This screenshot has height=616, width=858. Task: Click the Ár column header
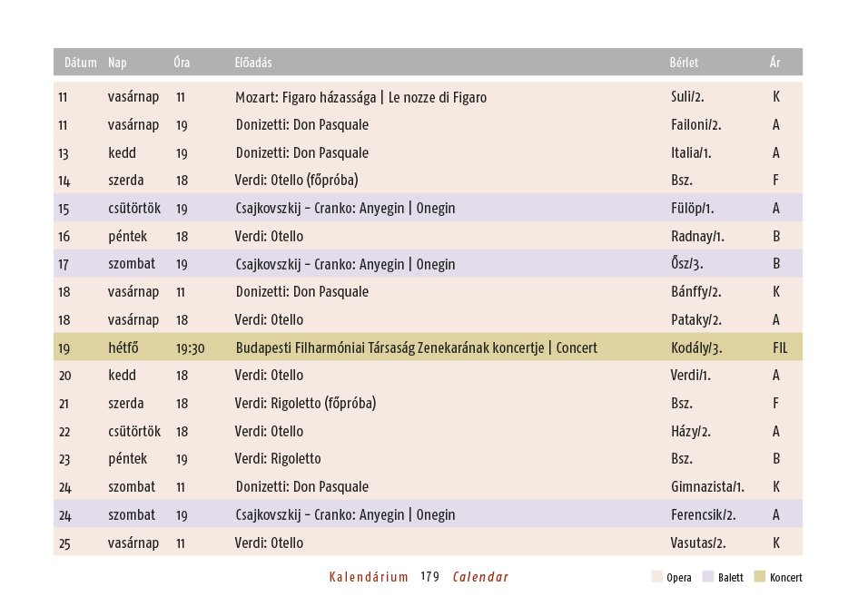[775, 63]
